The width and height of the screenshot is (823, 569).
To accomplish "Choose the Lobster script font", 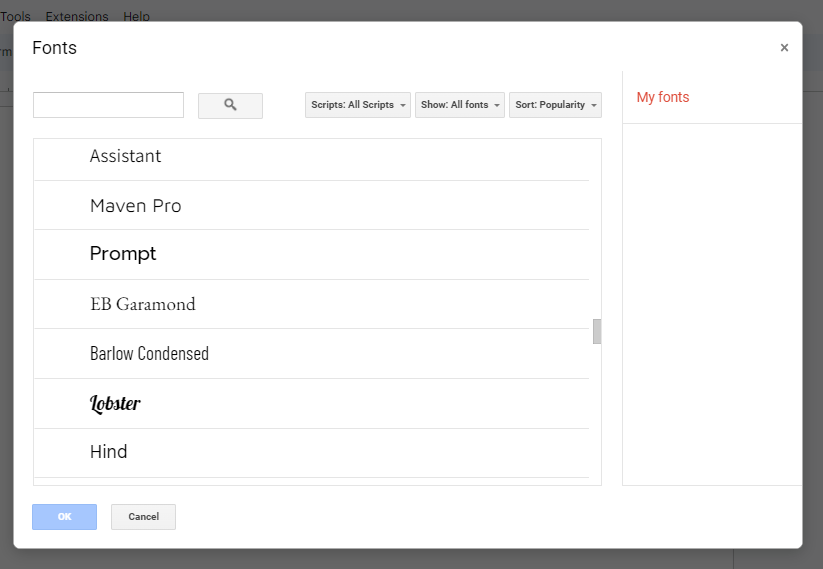I will [115, 404].
